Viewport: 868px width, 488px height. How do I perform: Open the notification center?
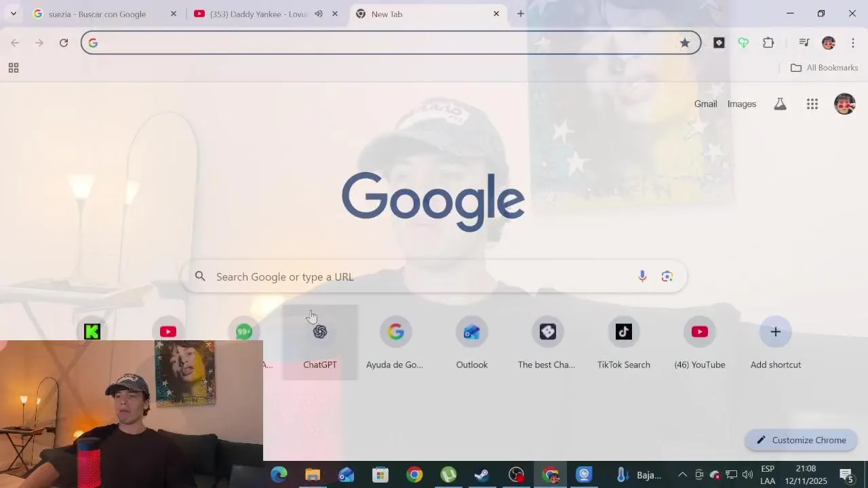[847, 474]
